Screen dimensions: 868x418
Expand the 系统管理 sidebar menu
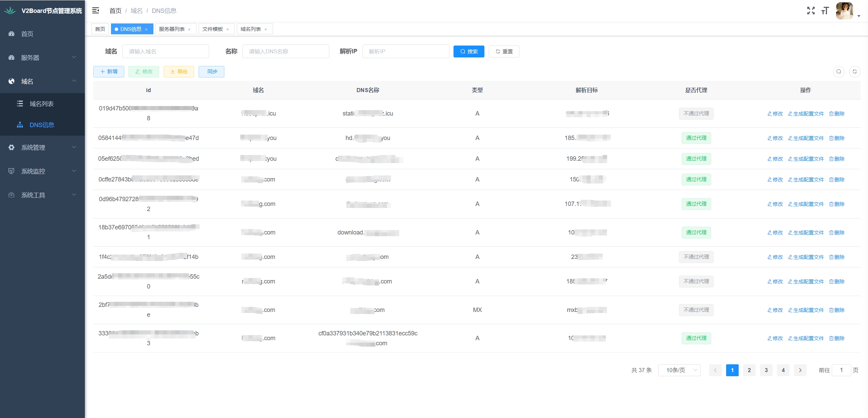click(42, 147)
